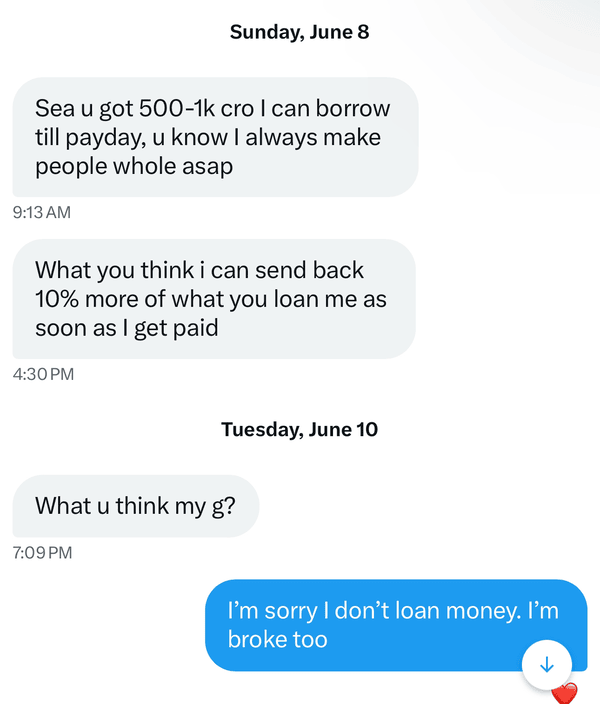Image resolution: width=600 pixels, height=704 pixels.
Task: Click the 'Tuesday, June 10' date header
Action: coord(299,430)
